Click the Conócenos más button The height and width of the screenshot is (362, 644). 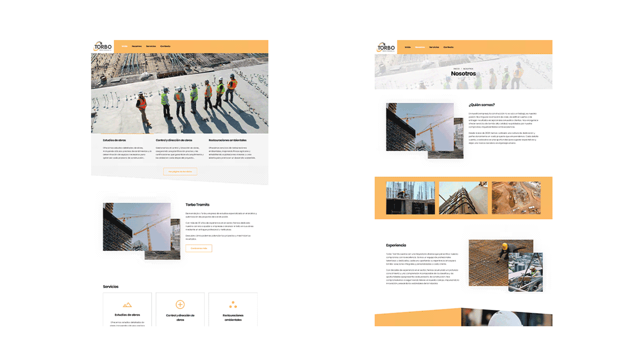click(199, 248)
